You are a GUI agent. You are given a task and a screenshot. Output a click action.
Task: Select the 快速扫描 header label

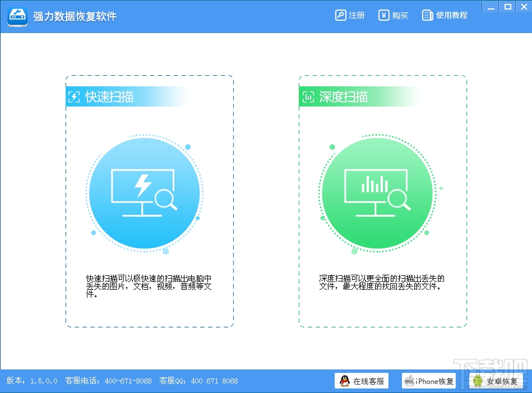(x=109, y=97)
